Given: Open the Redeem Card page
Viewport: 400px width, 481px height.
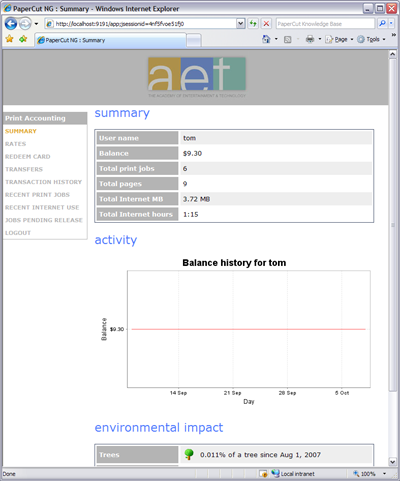Looking at the screenshot, I should (x=28, y=156).
